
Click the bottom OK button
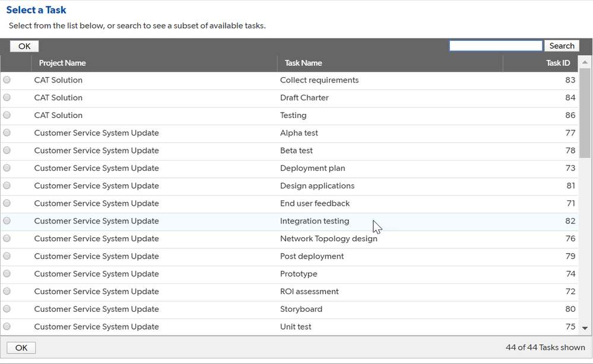[x=21, y=348]
